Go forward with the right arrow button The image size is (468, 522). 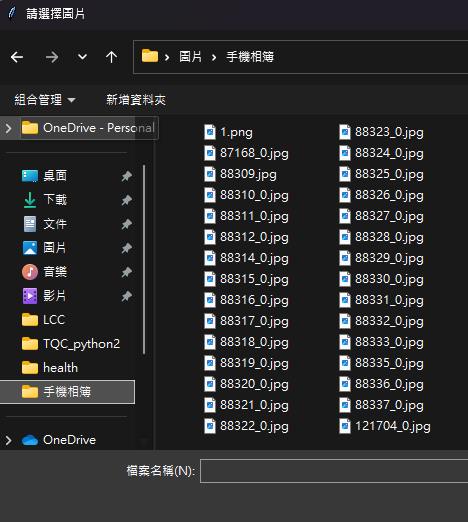point(52,57)
